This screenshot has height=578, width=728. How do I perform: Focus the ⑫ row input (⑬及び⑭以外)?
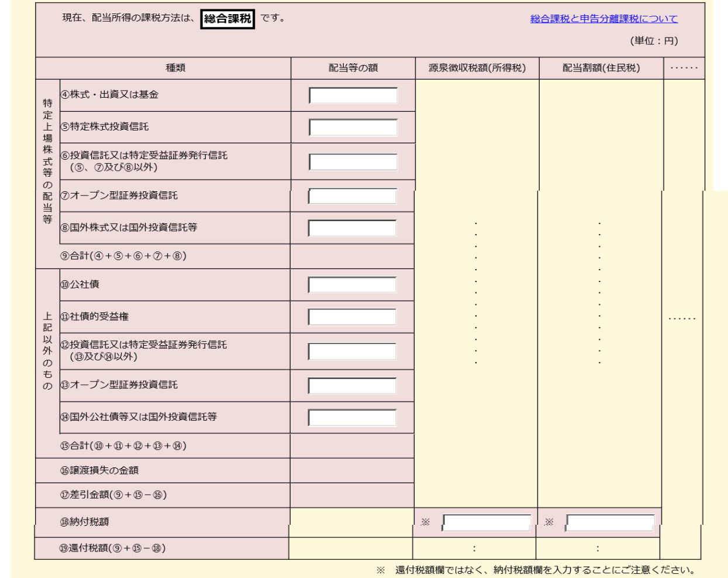pos(353,352)
